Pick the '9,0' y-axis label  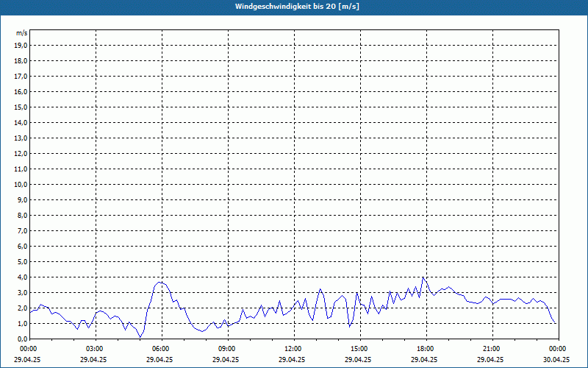(x=24, y=199)
